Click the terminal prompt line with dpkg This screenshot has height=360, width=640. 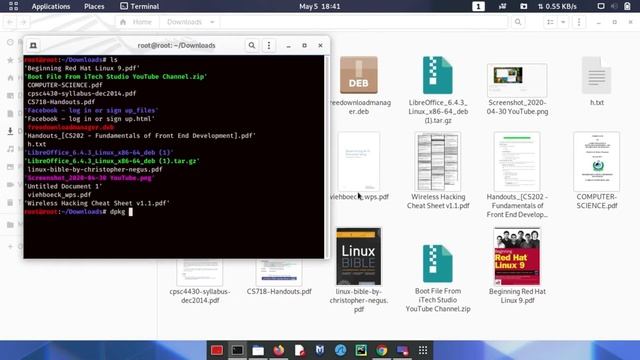point(78,212)
